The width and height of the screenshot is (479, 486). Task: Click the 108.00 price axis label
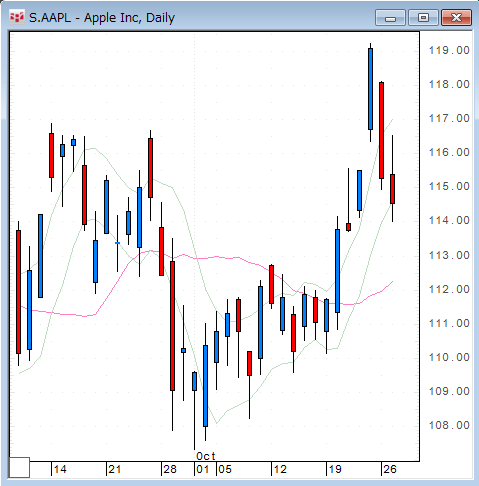[449, 425]
